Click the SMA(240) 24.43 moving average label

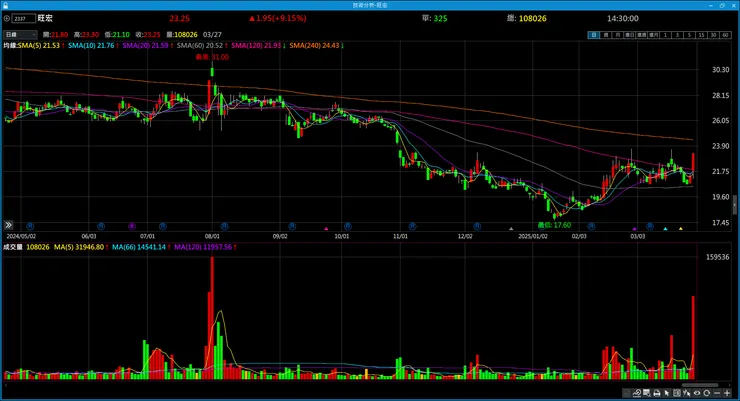[314, 45]
